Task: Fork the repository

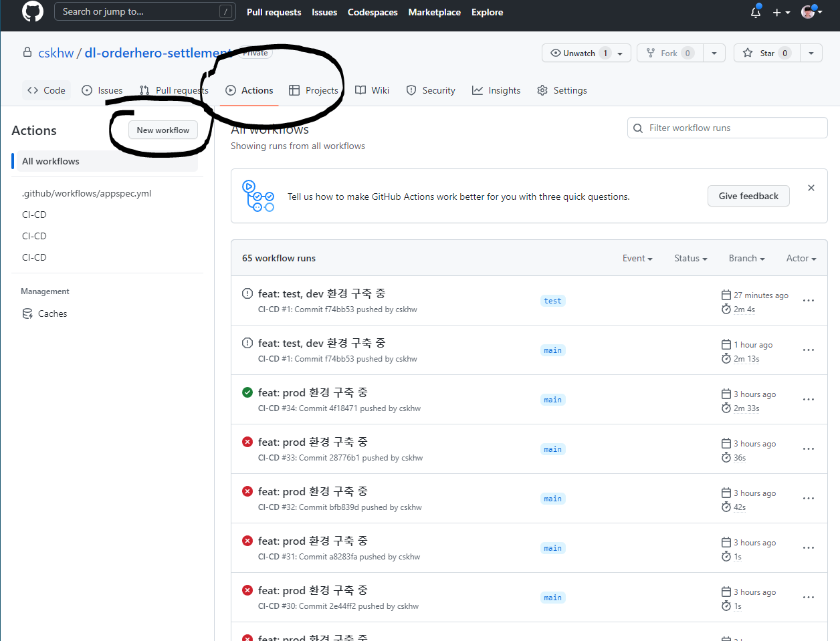Action: pos(670,53)
